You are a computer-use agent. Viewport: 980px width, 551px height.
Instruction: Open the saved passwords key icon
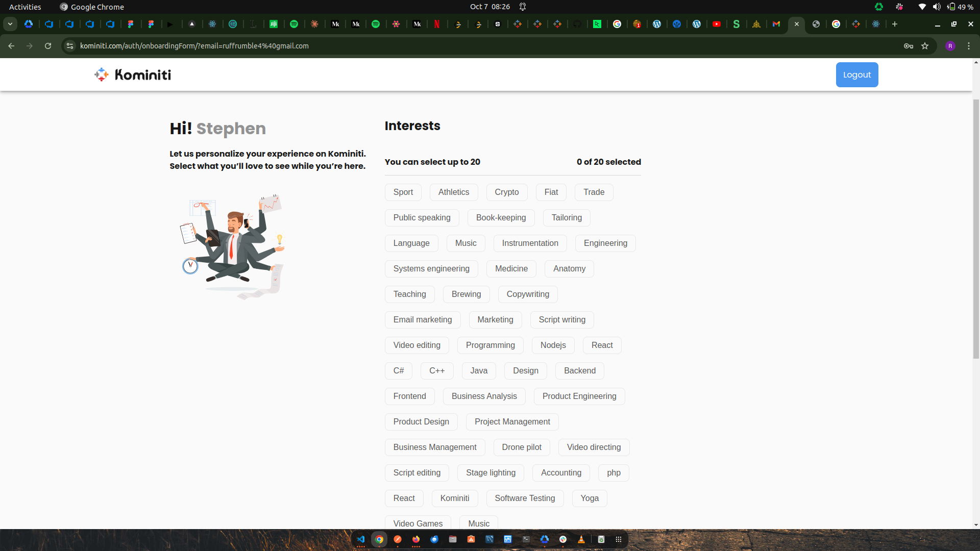[x=909, y=46]
